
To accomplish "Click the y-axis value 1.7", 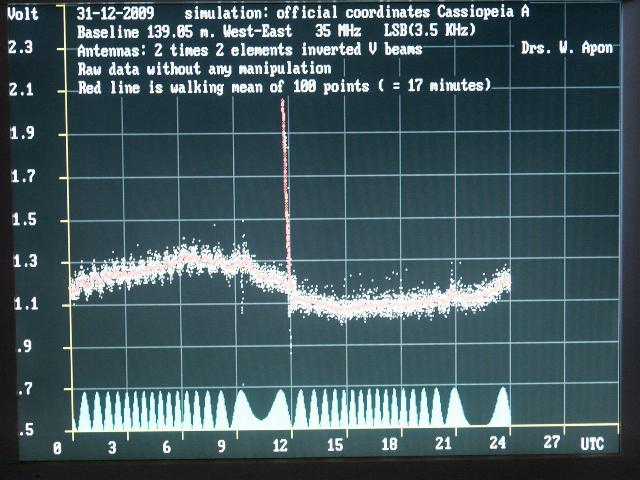I will [23, 176].
